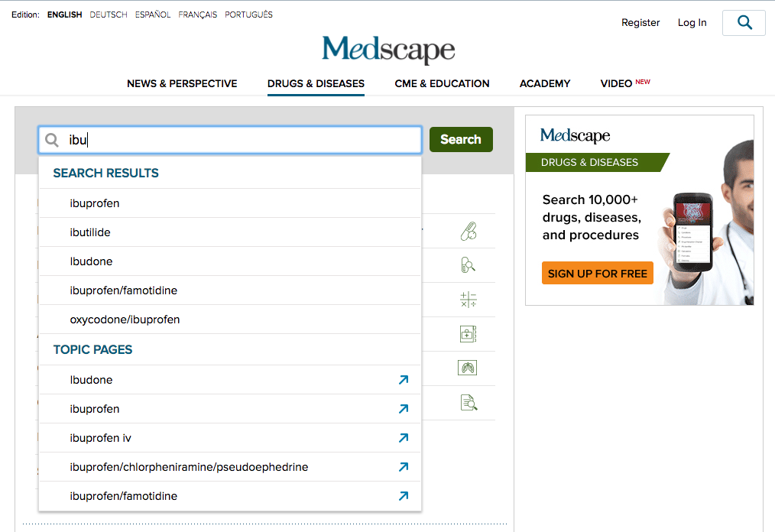Switch edition to Français
The image size is (775, 532).
[198, 15]
